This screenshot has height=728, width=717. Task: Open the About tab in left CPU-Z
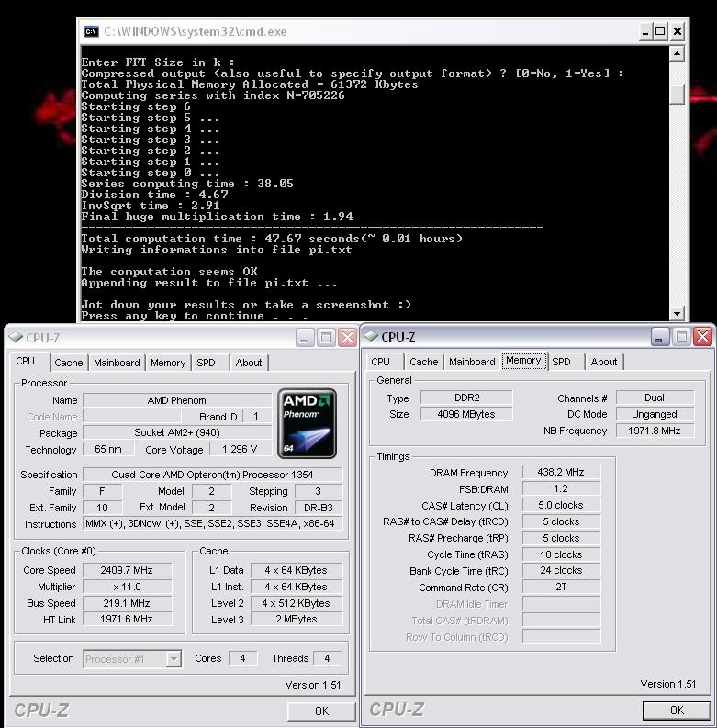[x=249, y=363]
